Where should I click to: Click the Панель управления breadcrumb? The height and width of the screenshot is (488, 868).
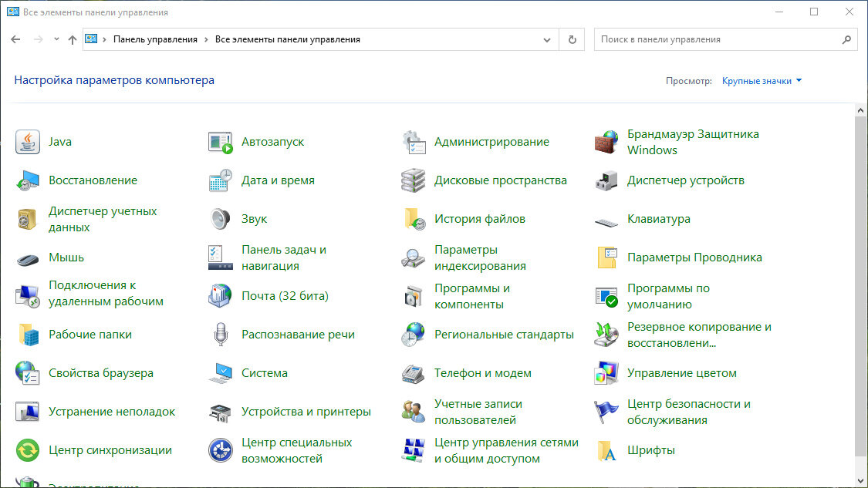(155, 40)
